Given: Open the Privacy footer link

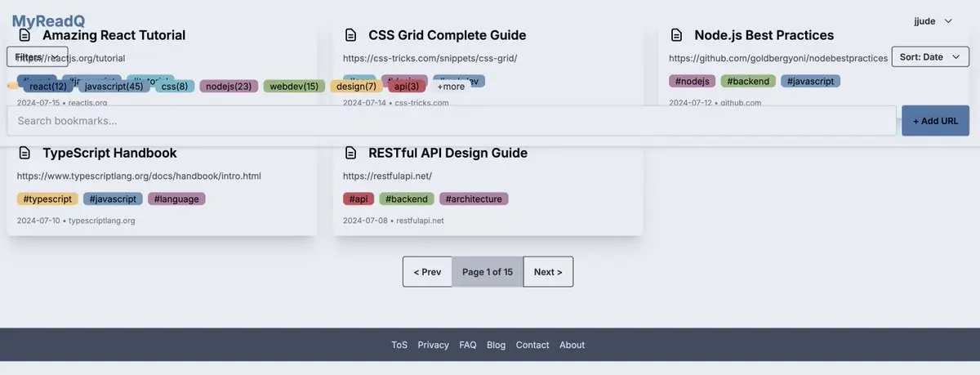Looking at the screenshot, I should [433, 345].
